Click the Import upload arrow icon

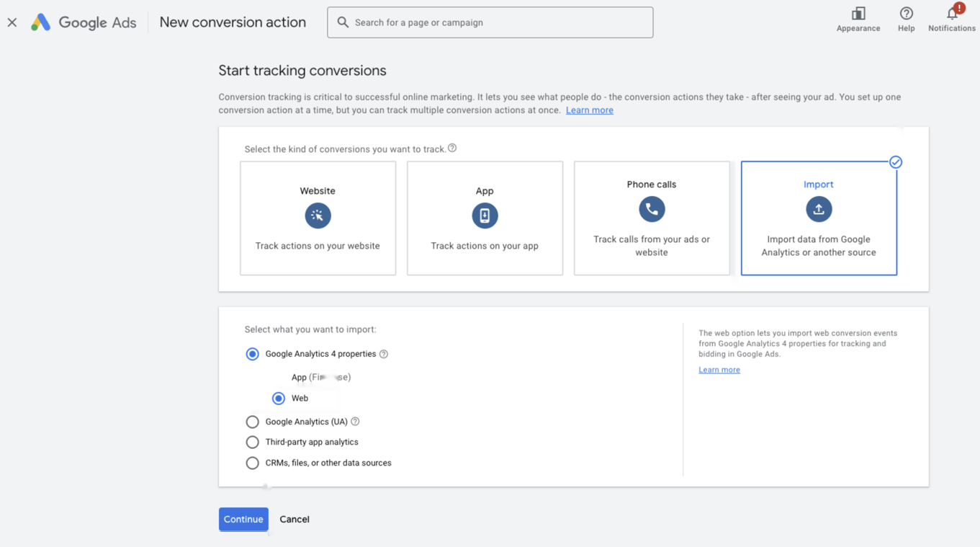tap(819, 209)
